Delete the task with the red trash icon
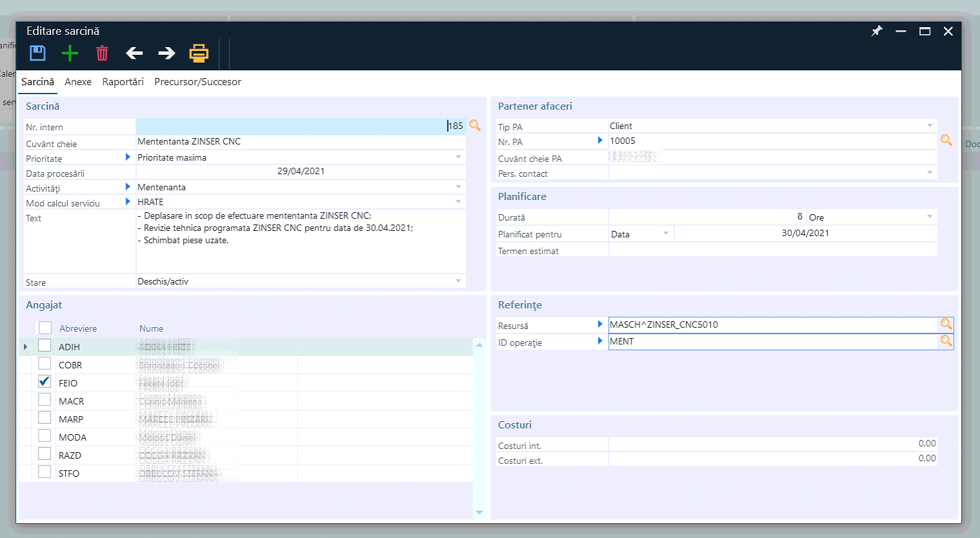Image resolution: width=980 pixels, height=538 pixels. tap(102, 53)
